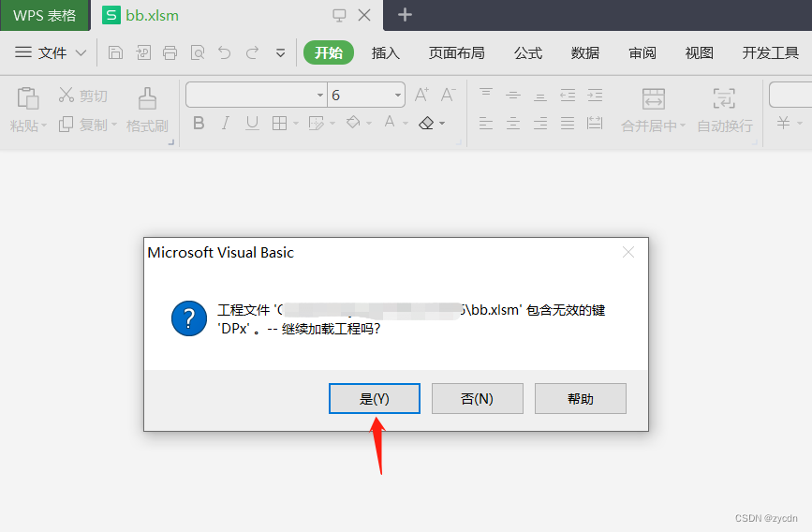Click 是(Y) button in dialog
812x532 pixels.
(375, 398)
